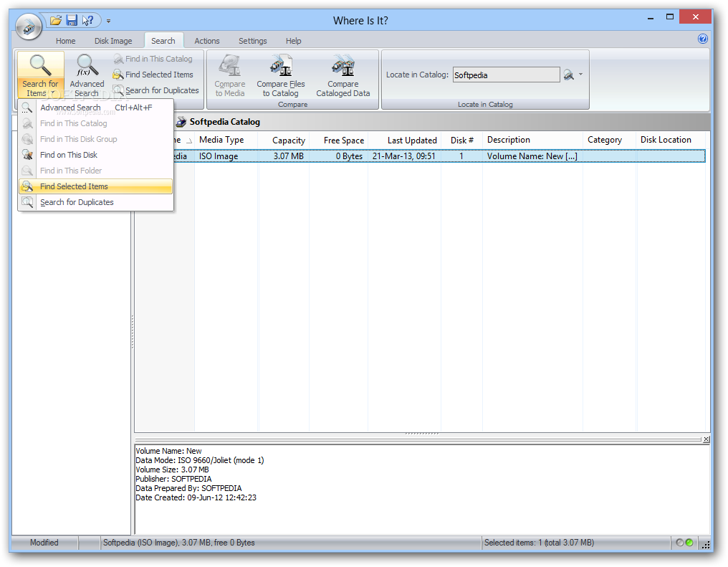
Task: Click Find Selected Items in the ribbon
Action: pos(153,75)
